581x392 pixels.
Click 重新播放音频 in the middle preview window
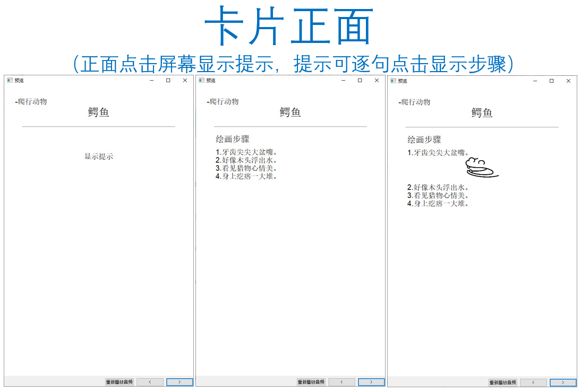pos(311,382)
